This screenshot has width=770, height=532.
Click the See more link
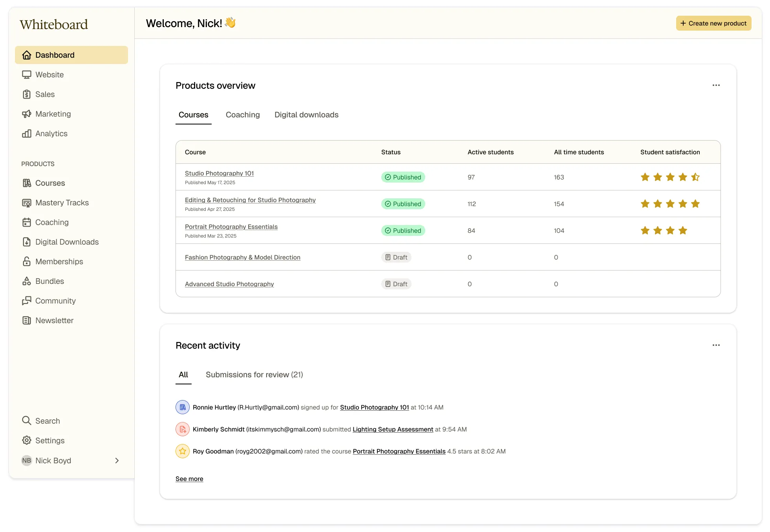189,479
